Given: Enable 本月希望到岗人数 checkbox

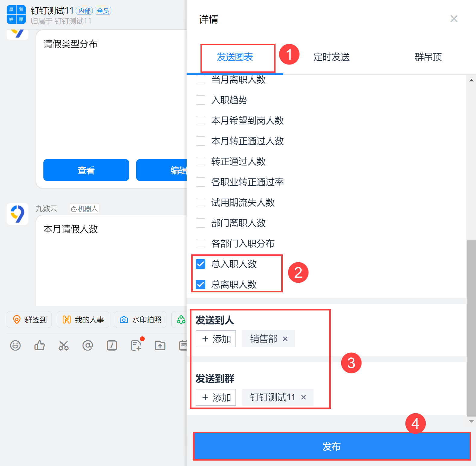Looking at the screenshot, I should [x=200, y=121].
